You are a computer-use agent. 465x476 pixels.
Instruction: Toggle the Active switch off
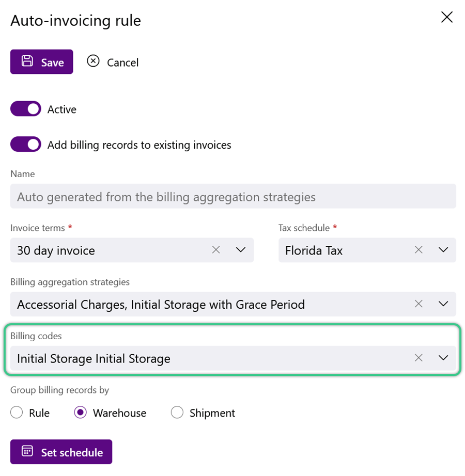[26, 109]
